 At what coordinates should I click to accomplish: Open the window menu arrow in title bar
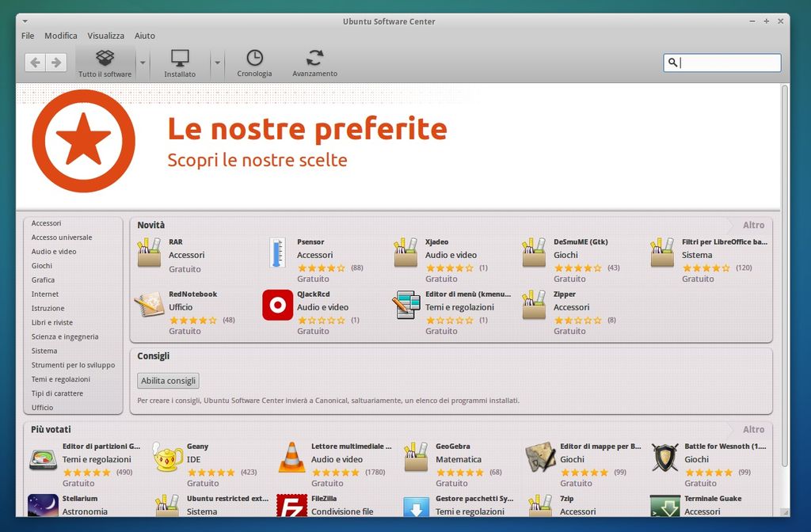point(25,21)
